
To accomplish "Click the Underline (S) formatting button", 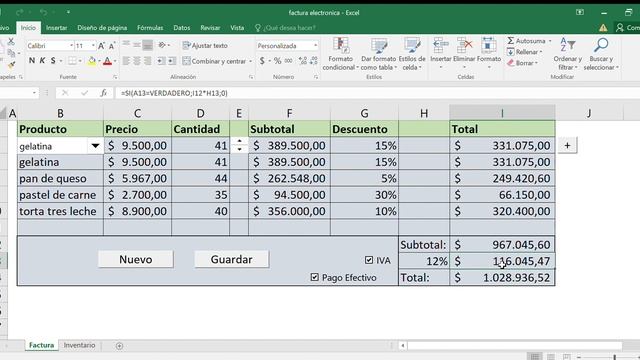I will pos(53,61).
